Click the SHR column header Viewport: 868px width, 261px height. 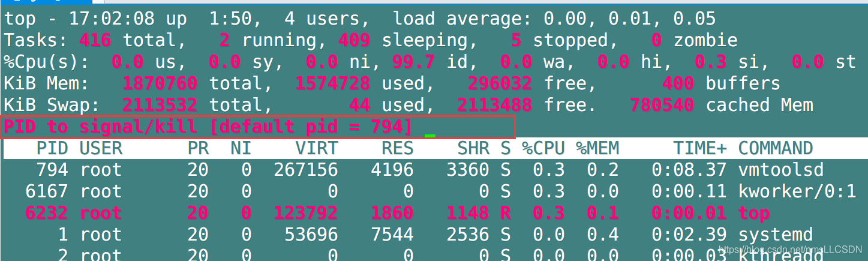[x=473, y=148]
